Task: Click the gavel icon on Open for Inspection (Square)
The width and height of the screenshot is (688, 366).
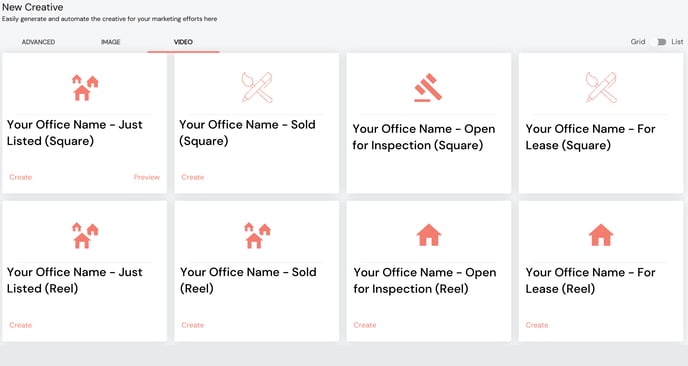Action: [428, 88]
